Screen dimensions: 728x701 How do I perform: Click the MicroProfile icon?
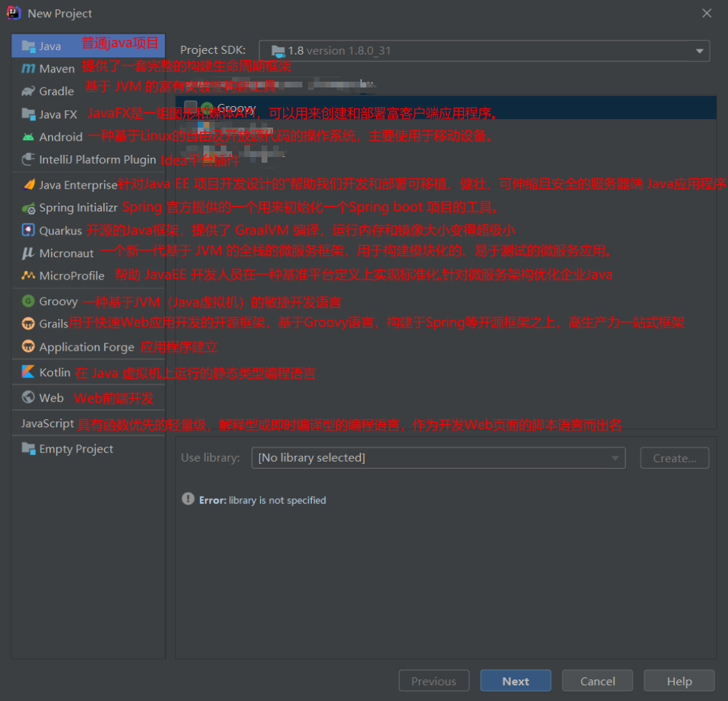pos(29,275)
